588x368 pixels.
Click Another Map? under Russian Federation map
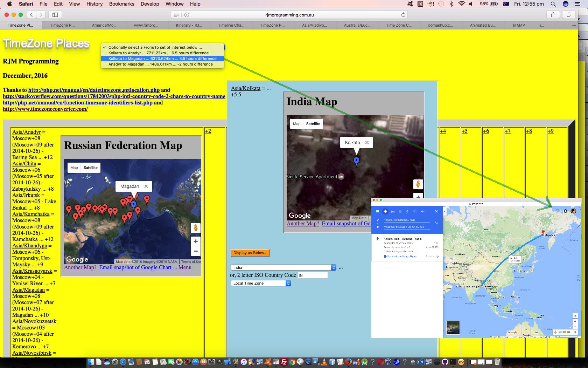coord(80,267)
